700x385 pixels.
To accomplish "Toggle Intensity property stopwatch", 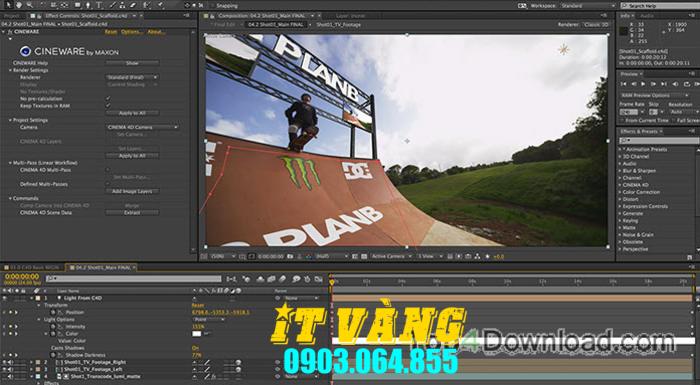I will coord(53,326).
